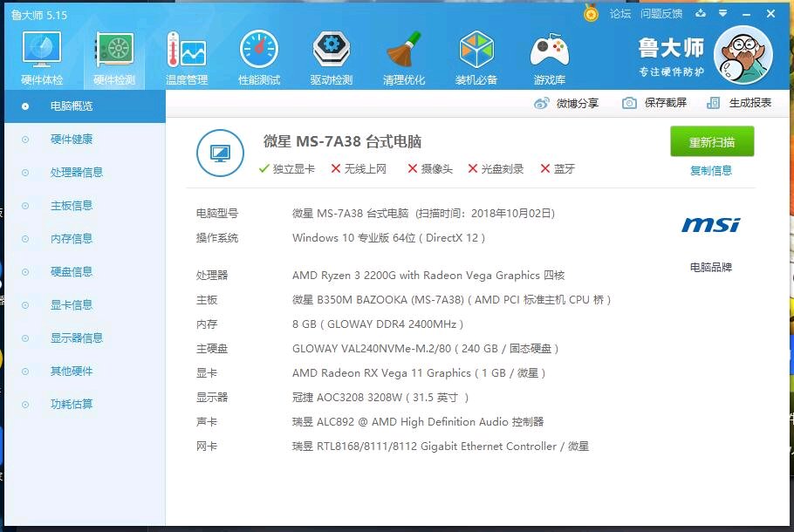Close the 鲁大师 window
This screenshot has width=794, height=532.
[770, 13]
